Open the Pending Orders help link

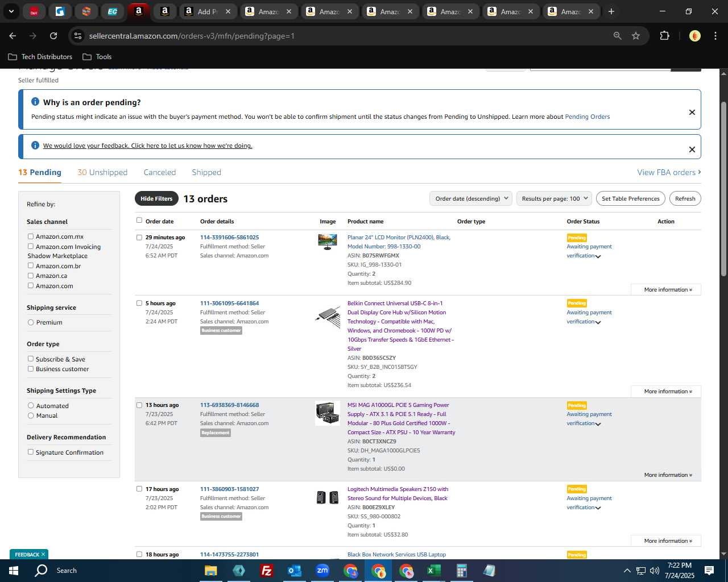pyautogui.click(x=587, y=117)
